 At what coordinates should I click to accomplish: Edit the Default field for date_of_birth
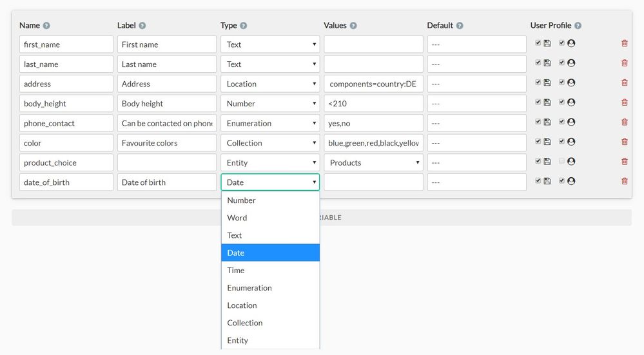click(x=477, y=182)
